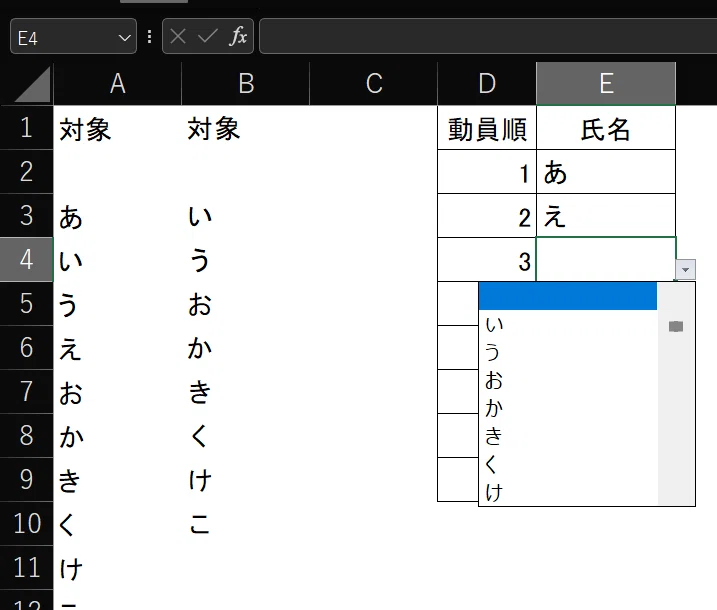Click cell A7 containing 'お'
The width and height of the screenshot is (717, 610).
[118, 391]
